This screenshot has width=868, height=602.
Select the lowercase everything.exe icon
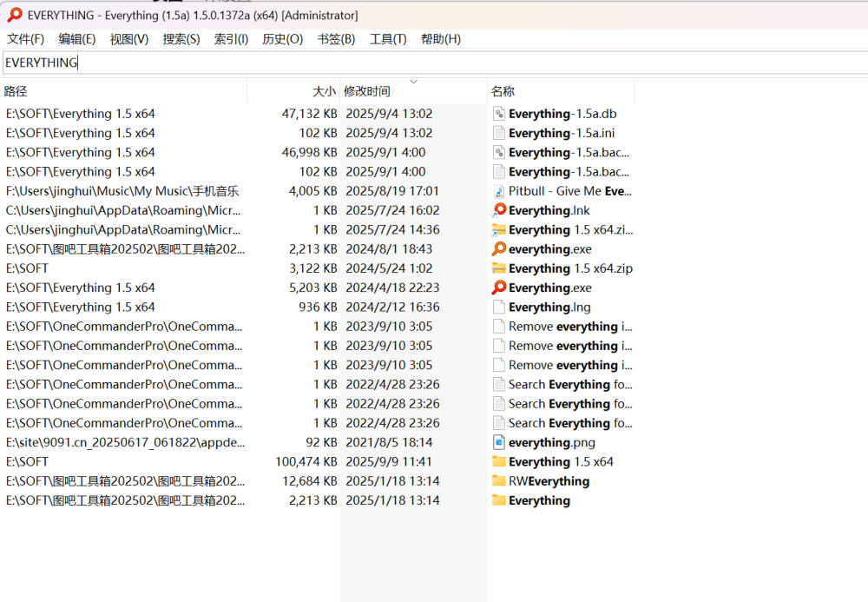tap(499, 249)
